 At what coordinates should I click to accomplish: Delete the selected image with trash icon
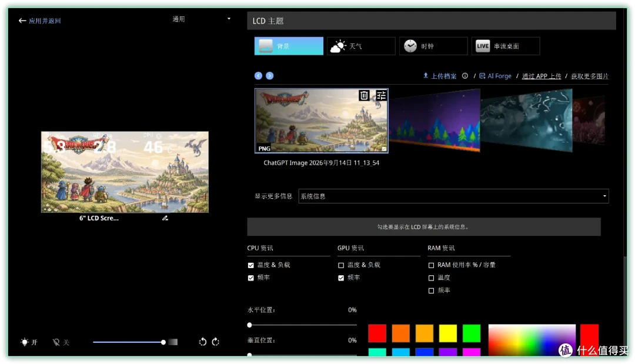pyautogui.click(x=364, y=95)
